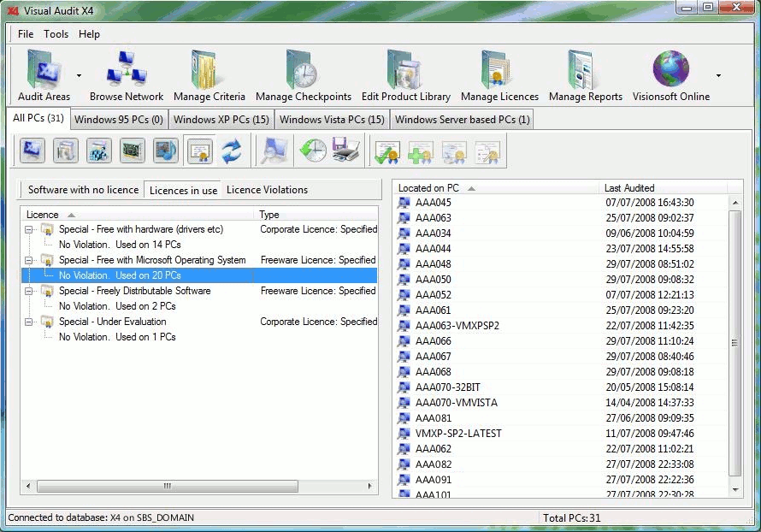Click the software products view icon
Viewport: 761px width, 532px height.
pyautogui.click(x=66, y=151)
